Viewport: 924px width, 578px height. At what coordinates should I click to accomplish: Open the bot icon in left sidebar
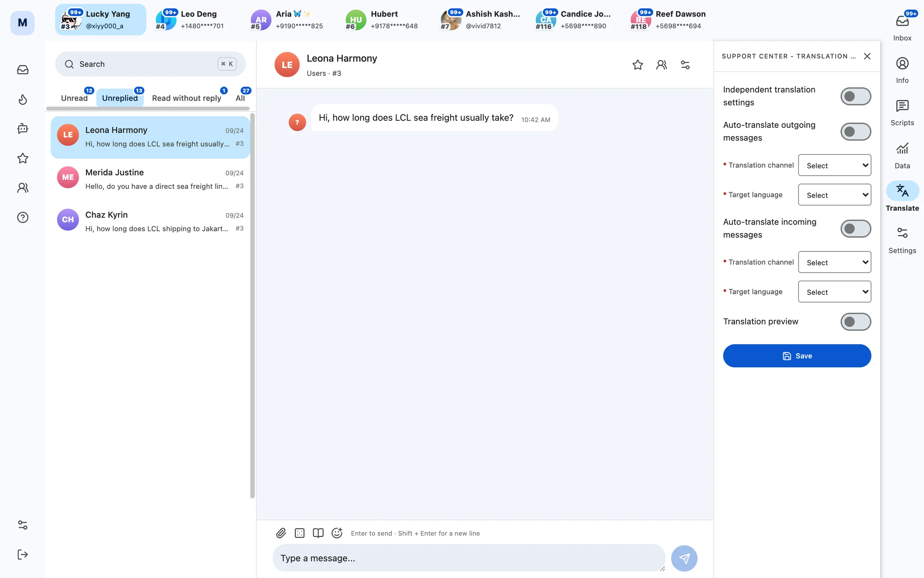[x=23, y=129]
